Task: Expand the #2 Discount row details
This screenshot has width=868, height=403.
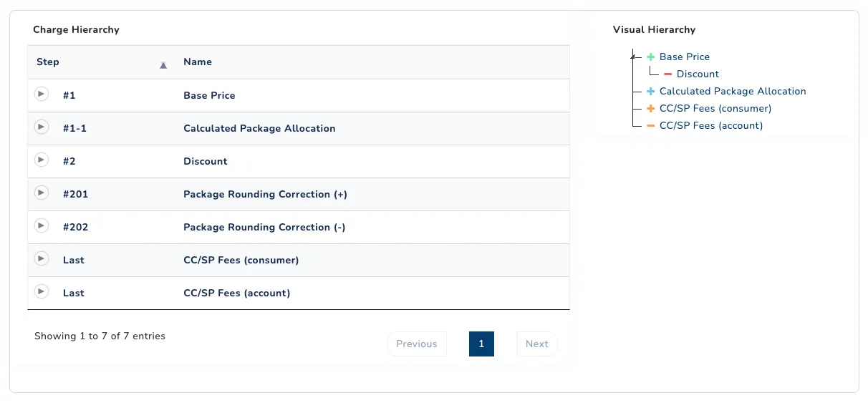Action: point(42,160)
